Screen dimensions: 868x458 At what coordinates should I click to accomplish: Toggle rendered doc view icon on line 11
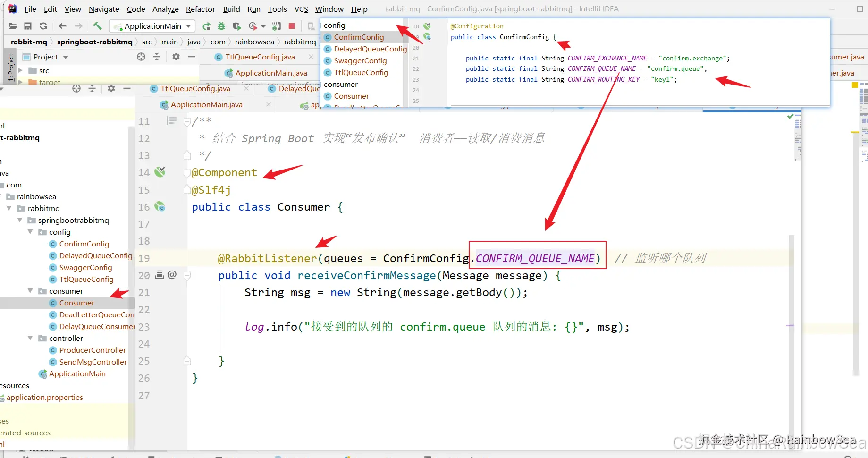click(171, 121)
